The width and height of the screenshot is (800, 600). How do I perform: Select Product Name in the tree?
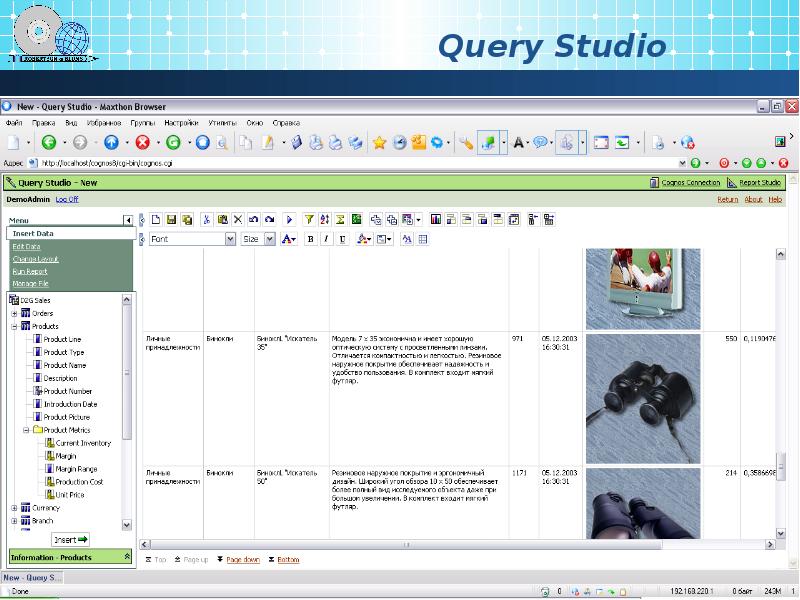tap(64, 365)
